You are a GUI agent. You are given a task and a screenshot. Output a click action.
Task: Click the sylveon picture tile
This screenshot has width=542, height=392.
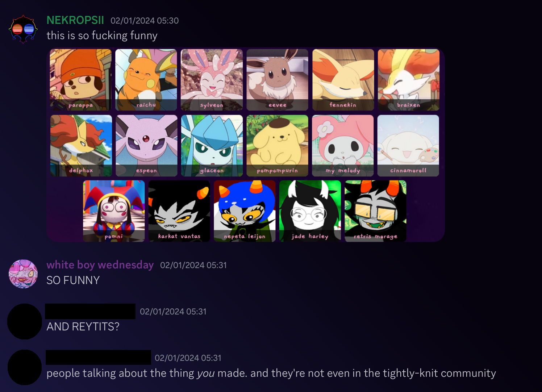(x=212, y=80)
